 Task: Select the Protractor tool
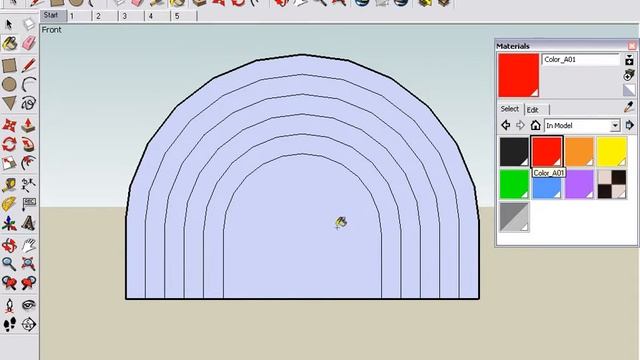pyautogui.click(x=9, y=204)
